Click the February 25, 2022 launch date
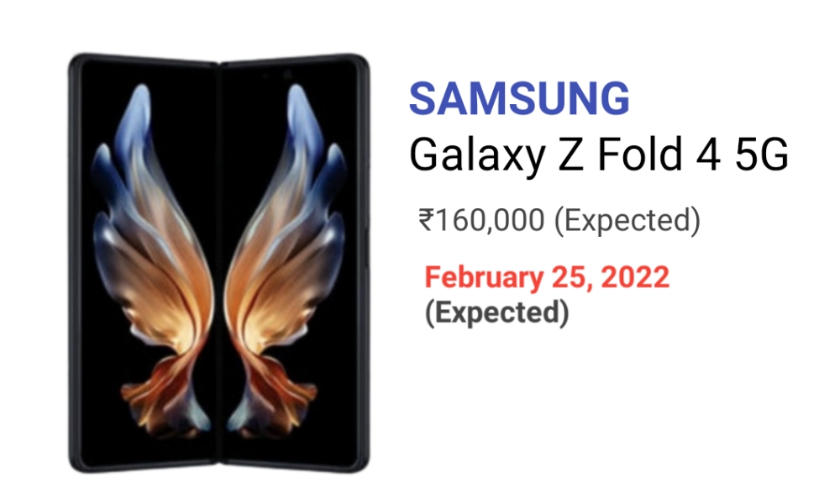The width and height of the screenshot is (840, 504). coord(547,277)
